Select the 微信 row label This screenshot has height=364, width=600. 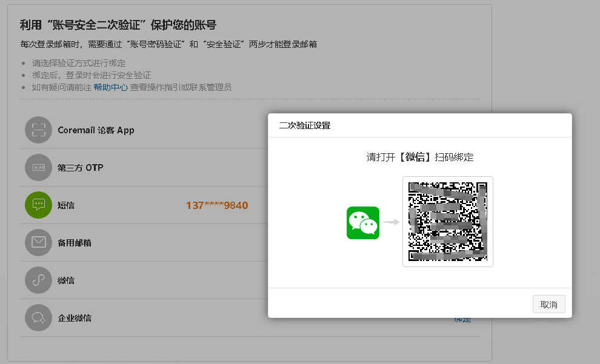(66, 280)
